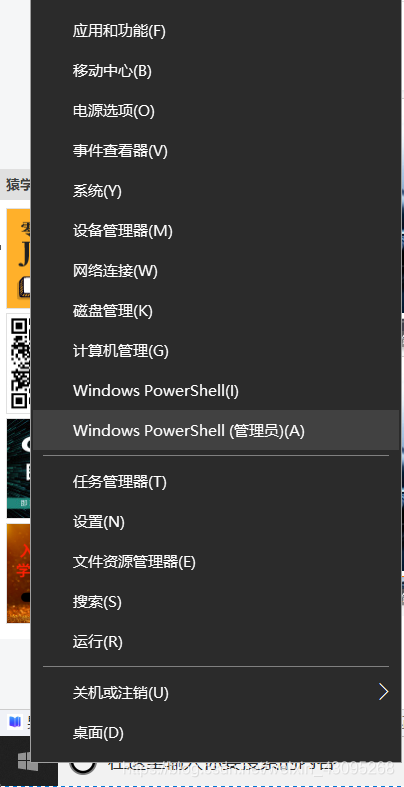
Task: Open 任务管理器(T)
Action: point(216,482)
